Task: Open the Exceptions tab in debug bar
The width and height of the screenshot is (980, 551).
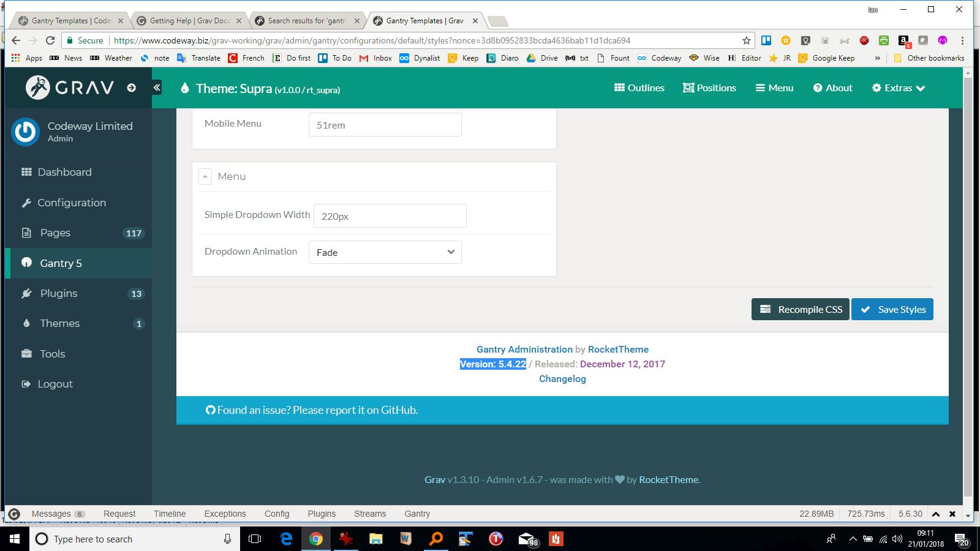Action: point(225,514)
